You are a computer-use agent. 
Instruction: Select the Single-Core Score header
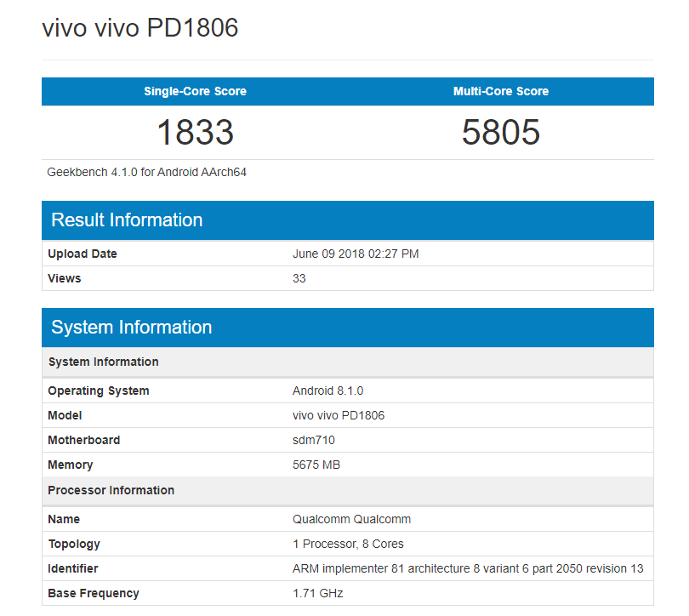(x=195, y=91)
